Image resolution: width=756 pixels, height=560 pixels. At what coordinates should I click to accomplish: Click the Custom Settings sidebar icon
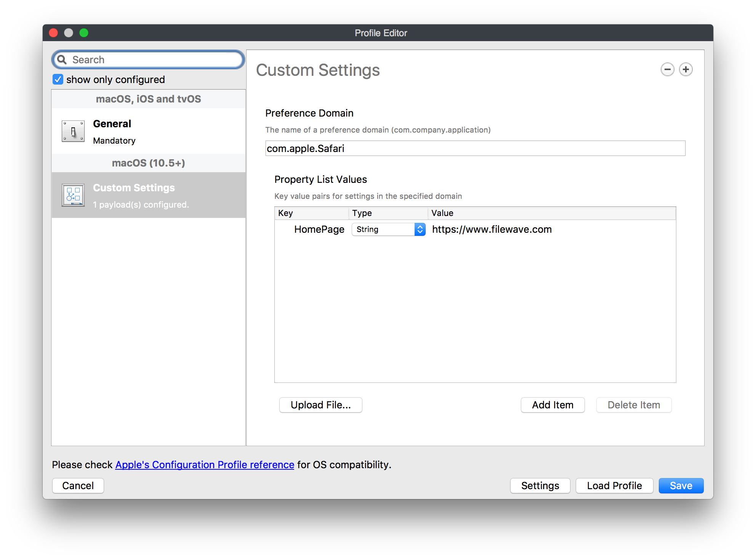[x=73, y=195]
